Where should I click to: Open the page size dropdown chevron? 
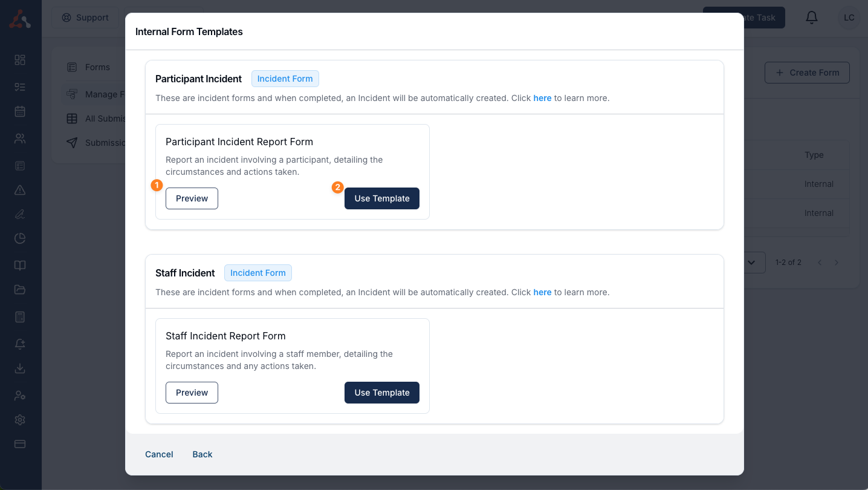(752, 263)
